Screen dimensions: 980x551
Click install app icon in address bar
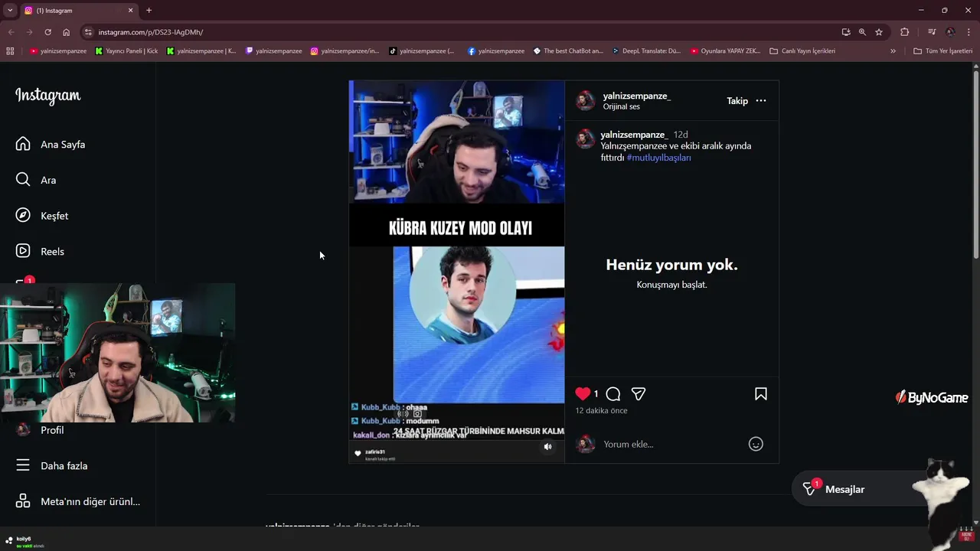pos(846,32)
